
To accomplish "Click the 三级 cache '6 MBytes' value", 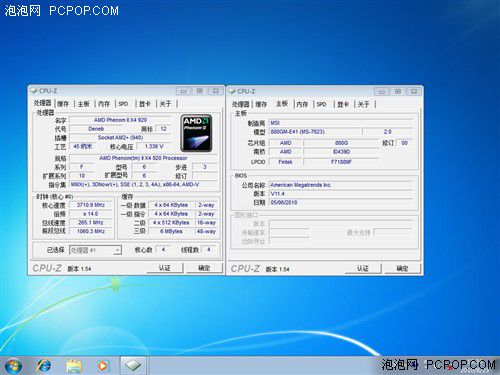I will click(x=171, y=231).
